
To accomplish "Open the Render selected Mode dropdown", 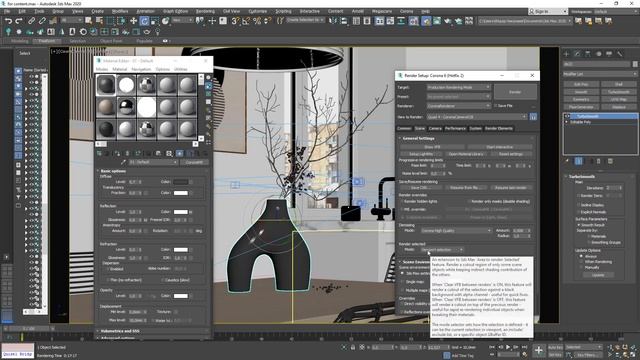I will pyautogui.click(x=441, y=250).
